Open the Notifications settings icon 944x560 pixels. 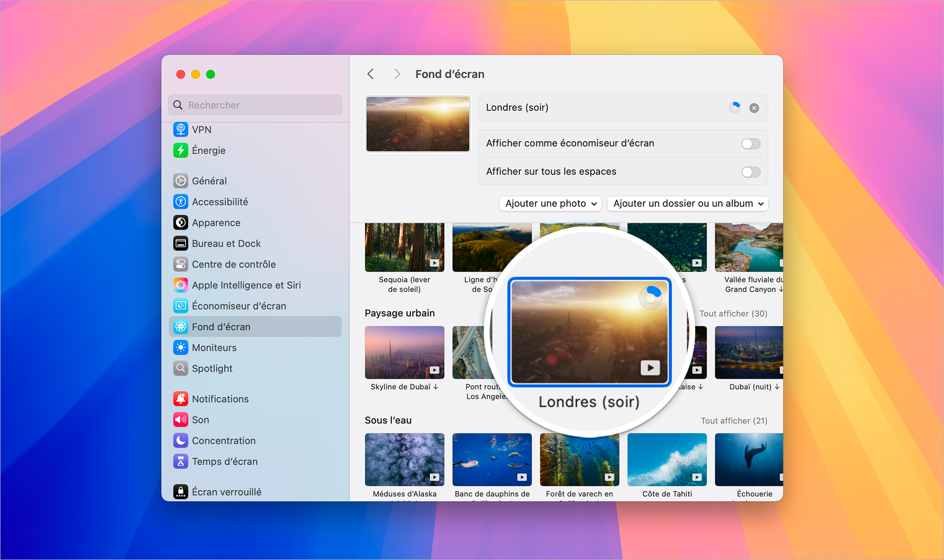point(181,398)
